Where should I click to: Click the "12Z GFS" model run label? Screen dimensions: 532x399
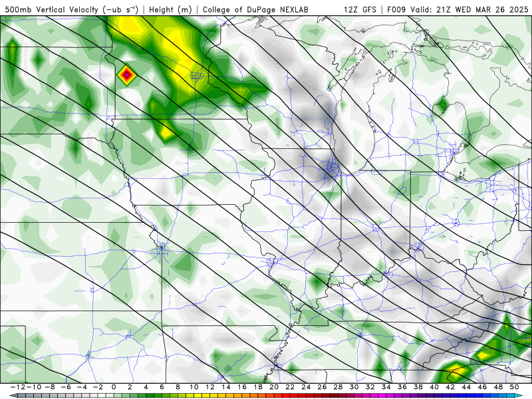(x=360, y=9)
